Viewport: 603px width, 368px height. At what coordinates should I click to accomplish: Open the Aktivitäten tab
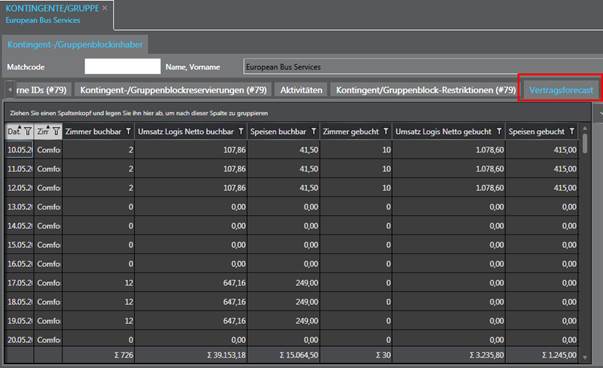click(301, 90)
